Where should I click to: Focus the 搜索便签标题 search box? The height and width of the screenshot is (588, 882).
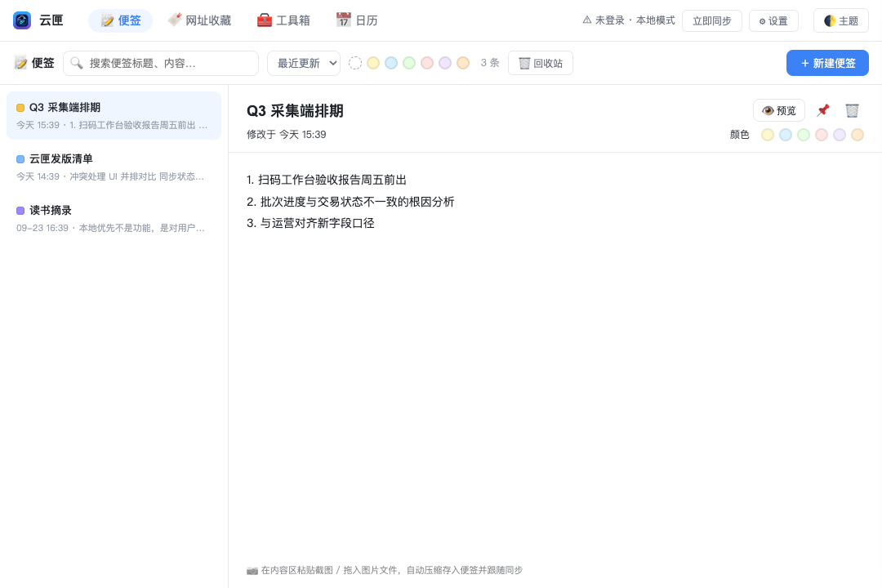point(161,63)
